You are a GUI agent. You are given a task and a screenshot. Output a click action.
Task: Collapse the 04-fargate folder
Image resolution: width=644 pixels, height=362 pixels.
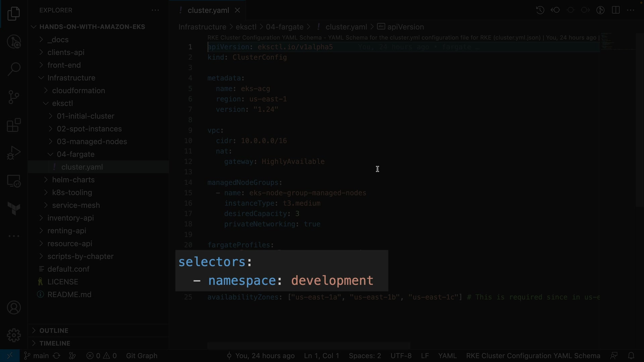tap(75, 154)
